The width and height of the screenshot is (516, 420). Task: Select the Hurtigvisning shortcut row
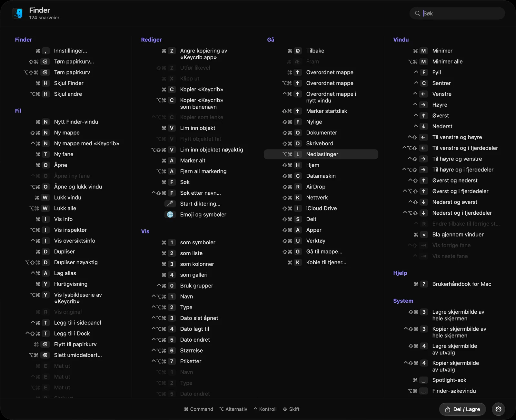[x=69, y=284]
